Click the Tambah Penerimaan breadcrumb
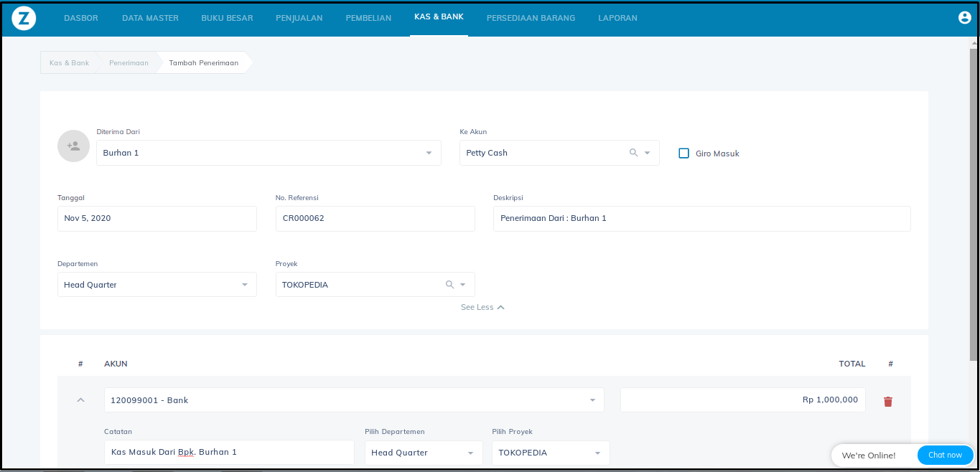The height and width of the screenshot is (472, 980). tap(204, 62)
